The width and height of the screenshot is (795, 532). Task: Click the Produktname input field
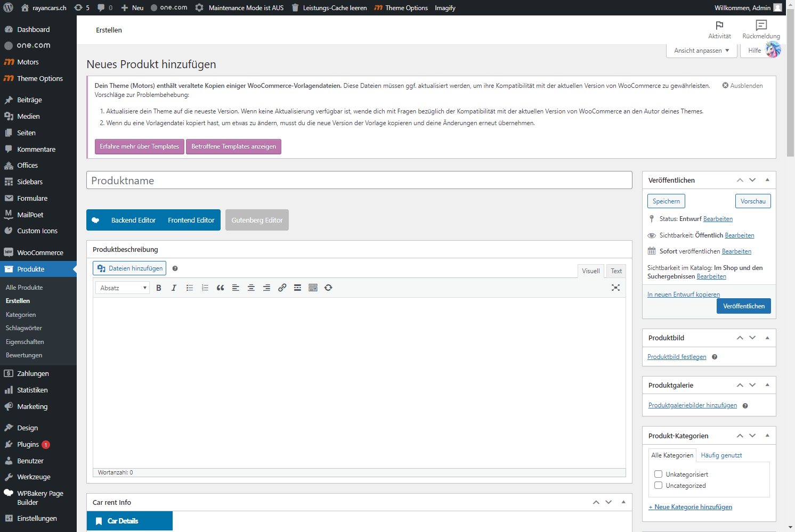[x=359, y=181]
